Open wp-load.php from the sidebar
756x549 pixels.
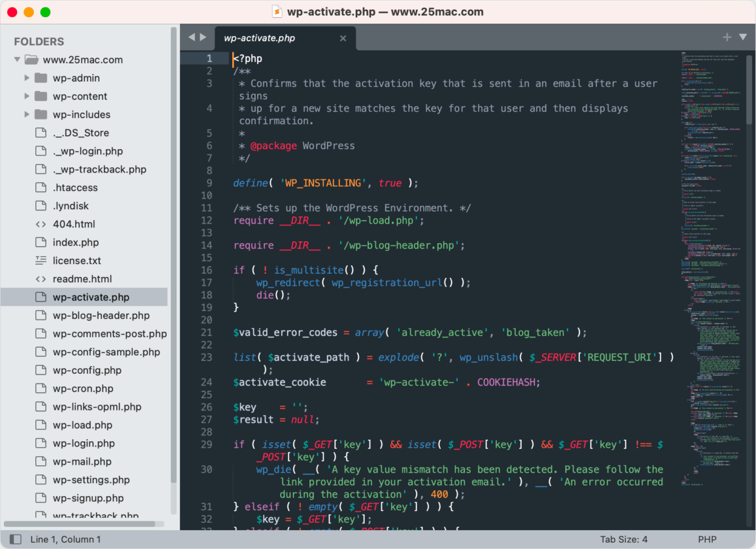point(84,425)
